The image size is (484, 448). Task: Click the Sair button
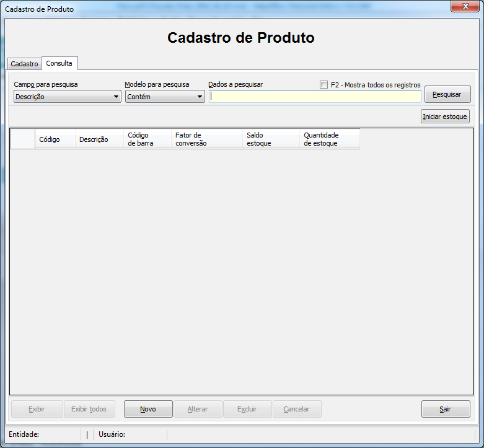[x=446, y=409]
